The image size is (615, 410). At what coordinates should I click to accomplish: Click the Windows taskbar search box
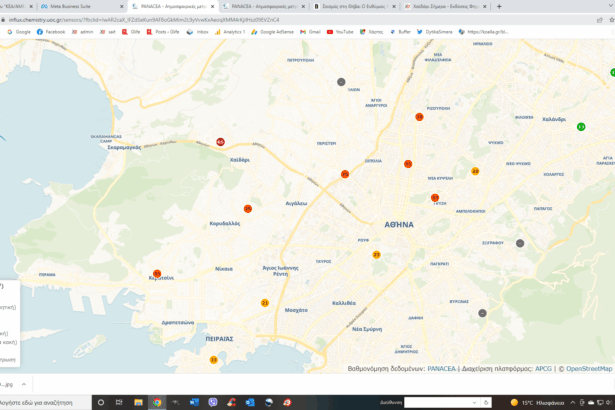tap(45, 402)
